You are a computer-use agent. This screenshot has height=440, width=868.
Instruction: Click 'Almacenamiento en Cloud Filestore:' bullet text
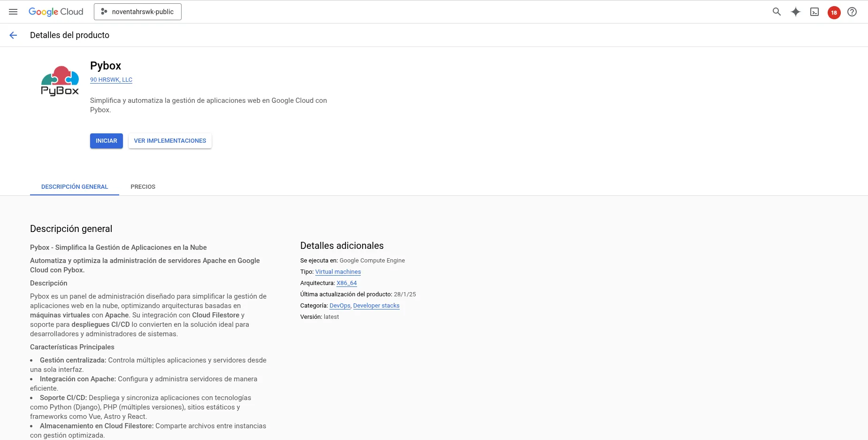(97, 426)
